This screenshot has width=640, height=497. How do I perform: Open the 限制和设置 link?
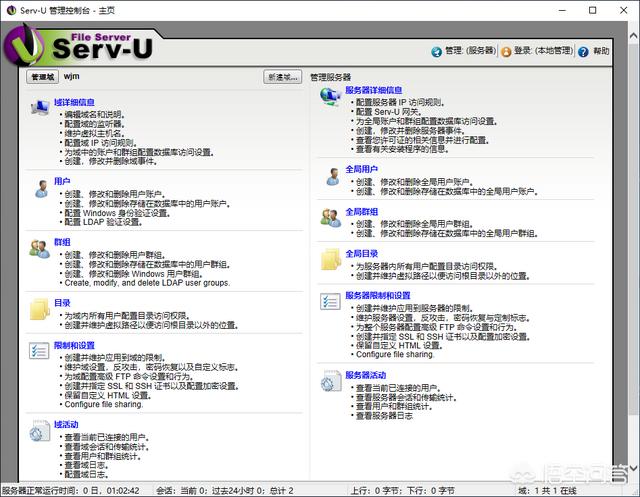click(74, 345)
